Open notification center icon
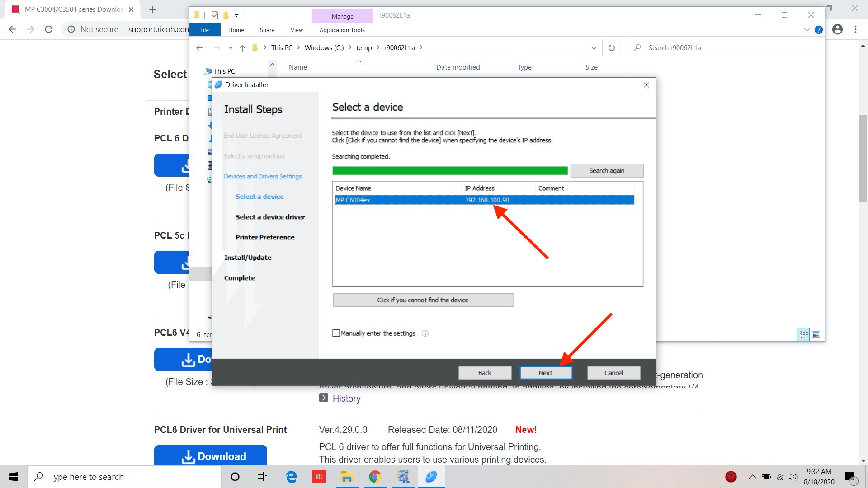This screenshot has height=488, width=868. [x=850, y=477]
